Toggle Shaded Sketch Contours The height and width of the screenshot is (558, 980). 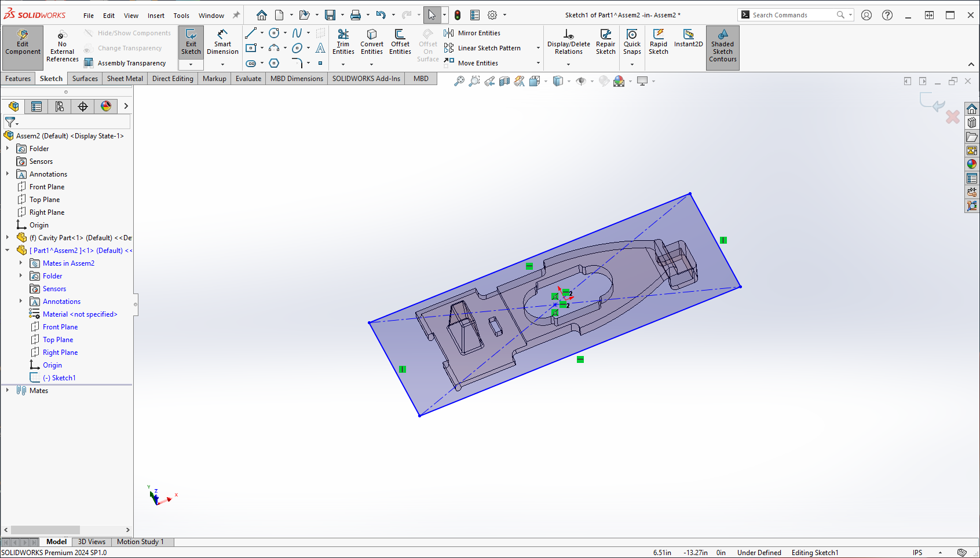pos(722,48)
